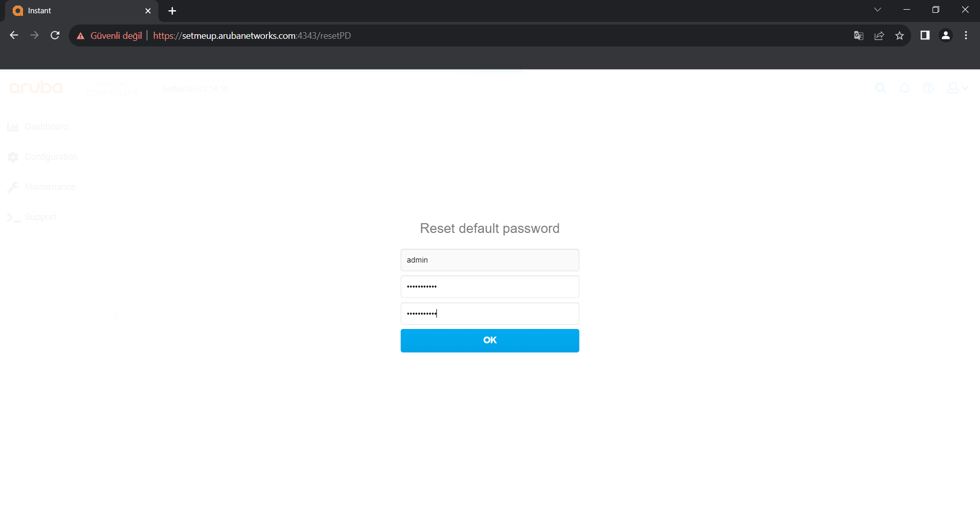Select the Instant browser tab
Image resolution: width=980 pixels, height=520 pixels.
pos(77,11)
